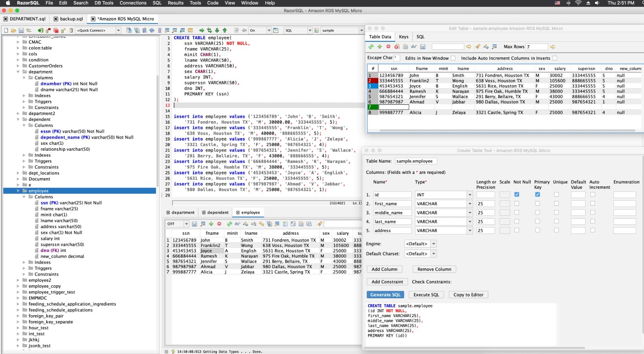Click the Add Column button
This screenshot has width=644, height=354.
384,269
